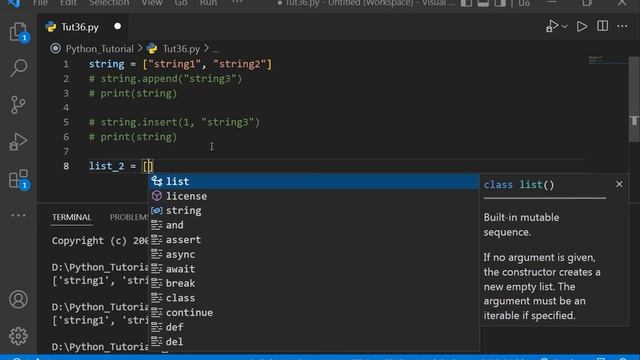Click the debug Python file icon
This screenshot has height=360, width=640.
click(552, 27)
